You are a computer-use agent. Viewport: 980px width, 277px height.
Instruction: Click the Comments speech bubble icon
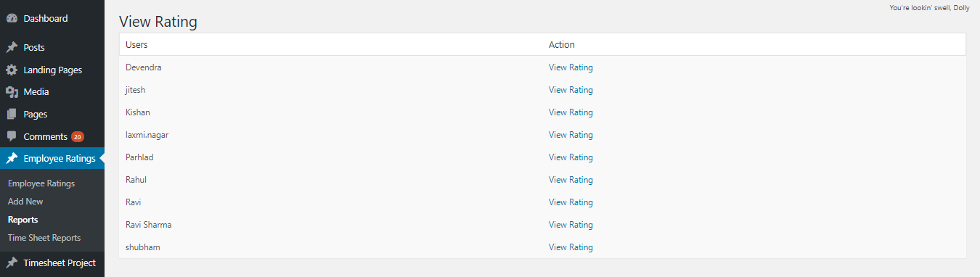click(12, 136)
